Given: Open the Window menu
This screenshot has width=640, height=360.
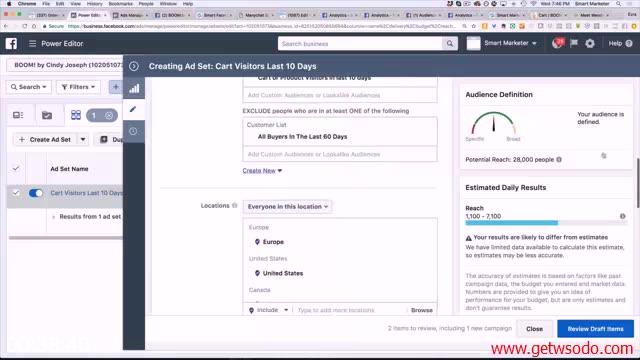Looking at the screenshot, I should 168,4.
